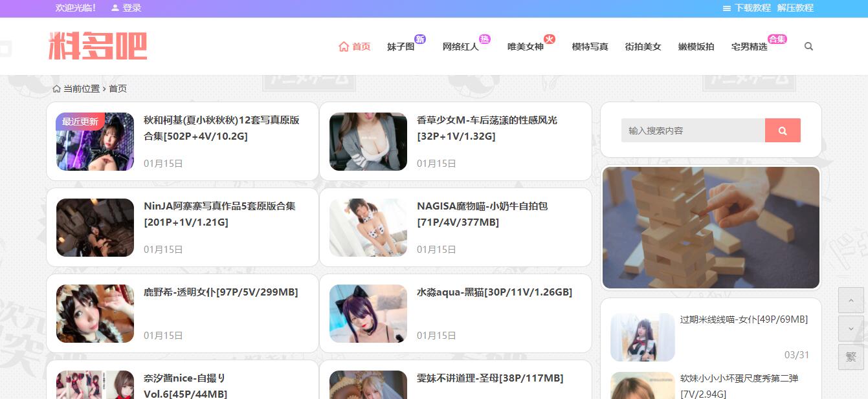The width and height of the screenshot is (868, 399).
Task: Click the user icon beside 登录
Action: point(115,8)
